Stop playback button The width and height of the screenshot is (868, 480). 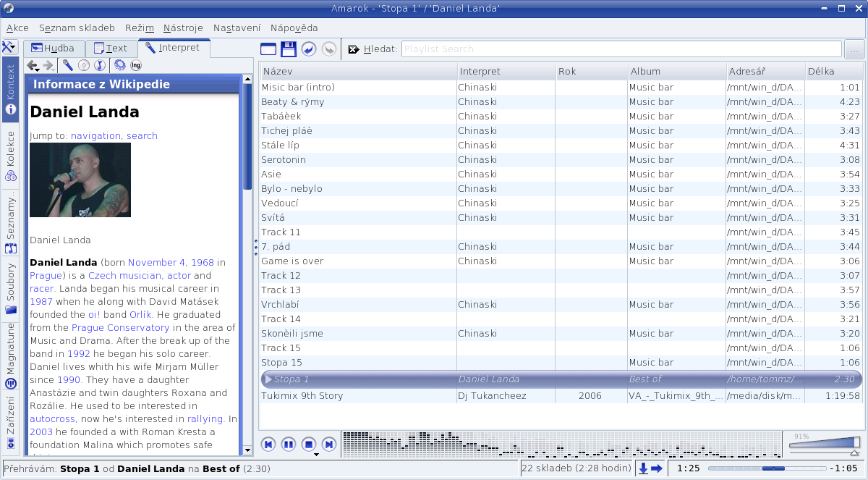point(309,444)
